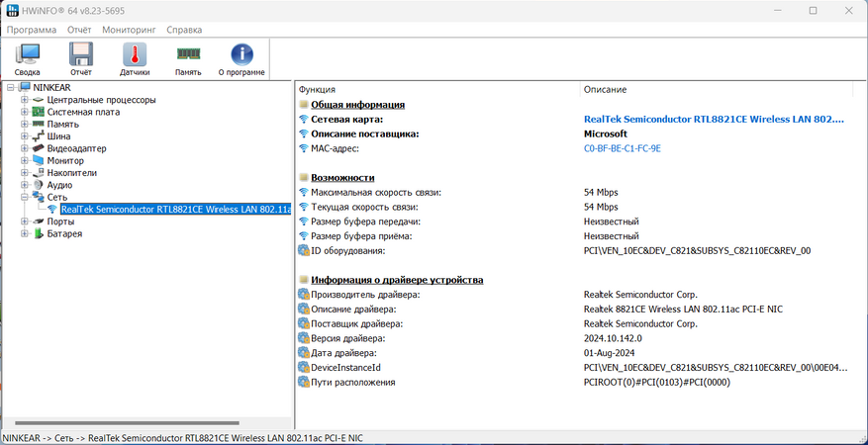The image size is (868, 445).
Task: Expand the Порты tree node
Action: point(25,222)
